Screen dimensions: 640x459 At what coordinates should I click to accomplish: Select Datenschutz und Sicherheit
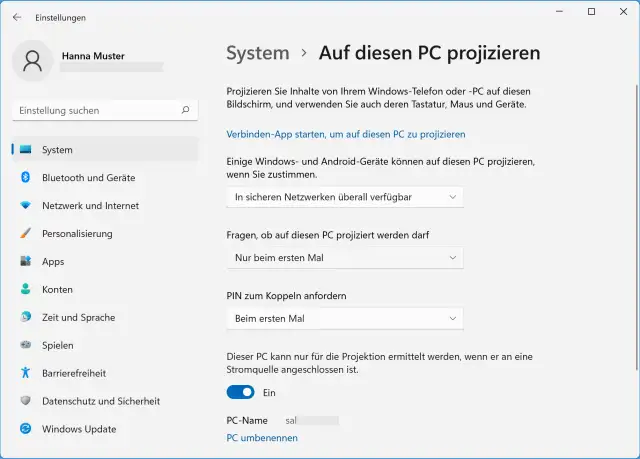click(x=105, y=401)
